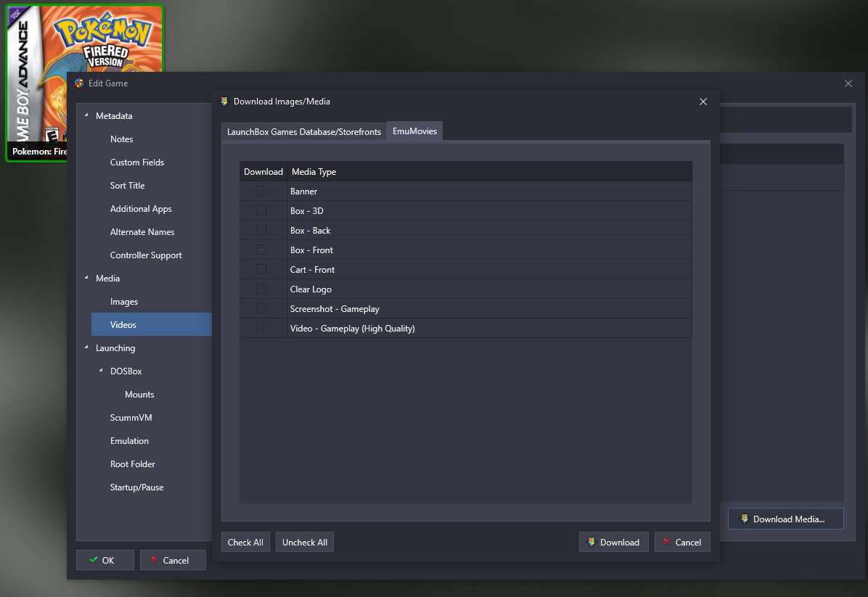Cancel the Edit Game window
868x597 pixels.
point(173,560)
